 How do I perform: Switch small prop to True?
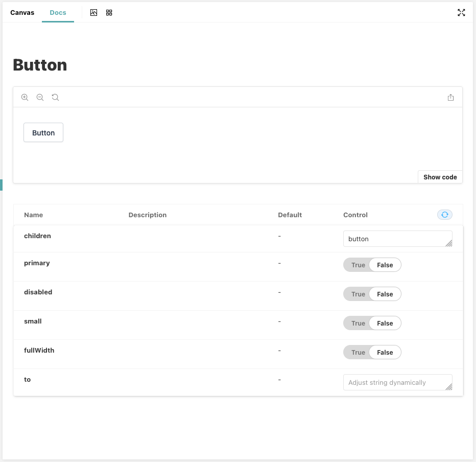click(x=358, y=323)
